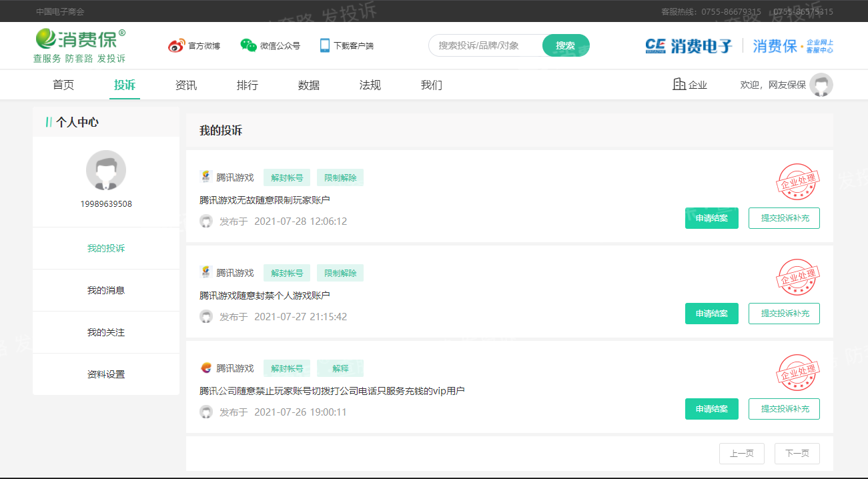
Task: Click the green 搜索 button
Action: click(x=566, y=45)
